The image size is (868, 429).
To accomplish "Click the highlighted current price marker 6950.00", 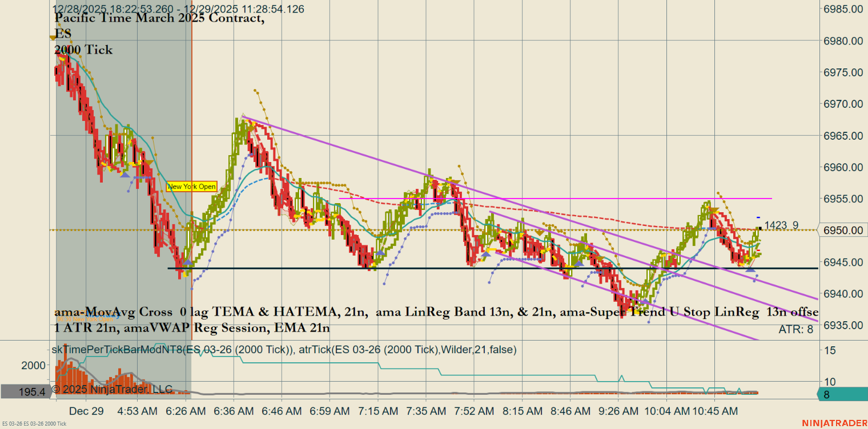I will point(842,230).
